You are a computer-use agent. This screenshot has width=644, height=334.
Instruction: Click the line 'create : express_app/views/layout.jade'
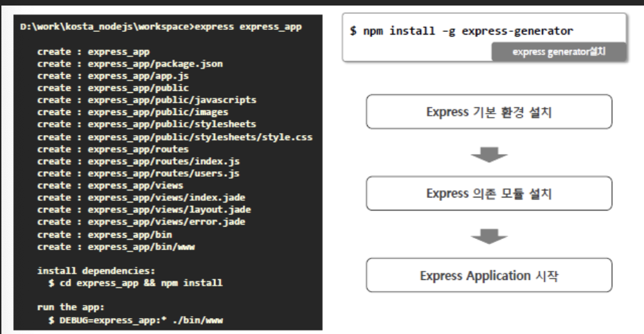[144, 209]
